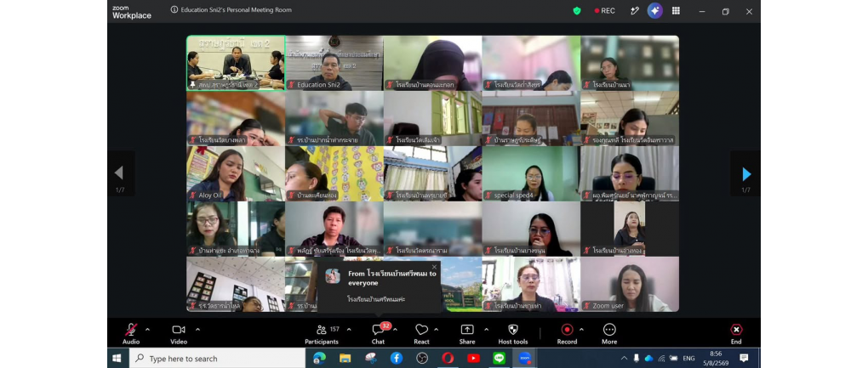Expand the Audio options arrow

(147, 329)
